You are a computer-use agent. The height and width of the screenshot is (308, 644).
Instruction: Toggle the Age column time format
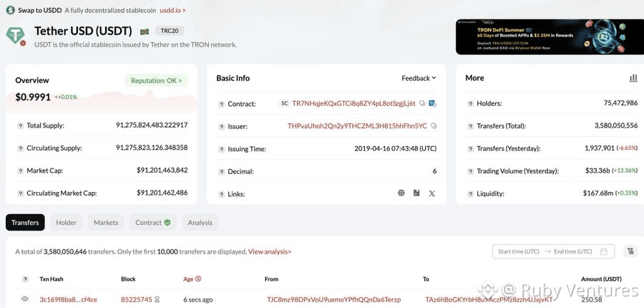198,279
